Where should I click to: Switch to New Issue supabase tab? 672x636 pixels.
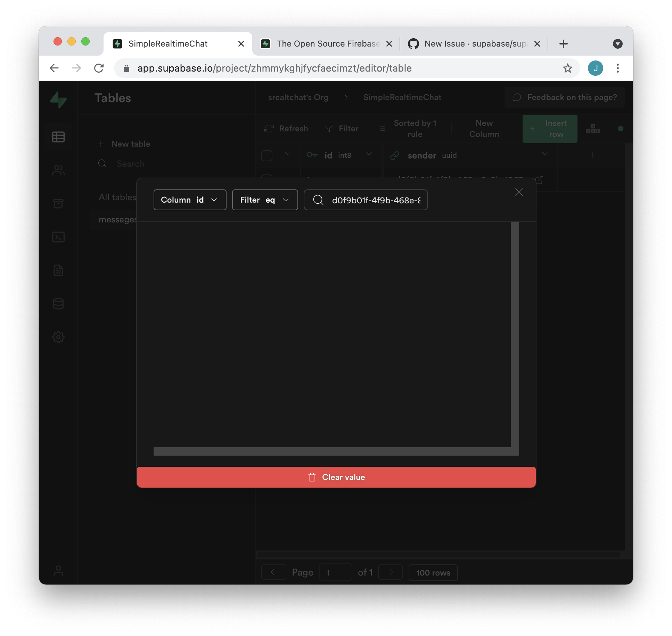pyautogui.click(x=474, y=44)
